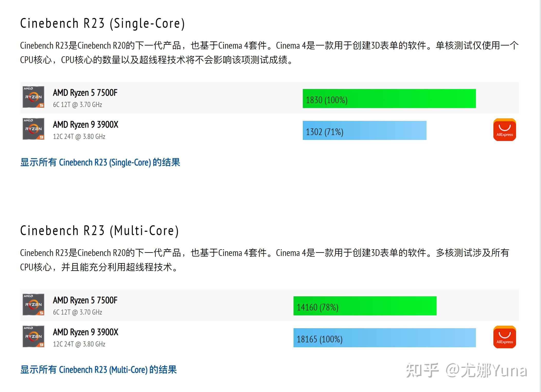Click the Cinebench R23 (Multi-Core) heading
Viewport: 541px width, 392px height.
[99, 231]
